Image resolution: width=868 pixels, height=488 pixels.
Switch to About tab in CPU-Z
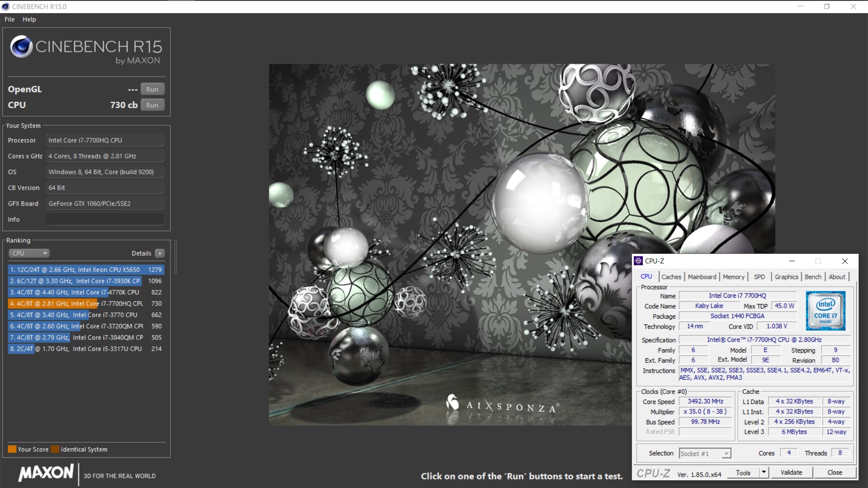tap(837, 277)
